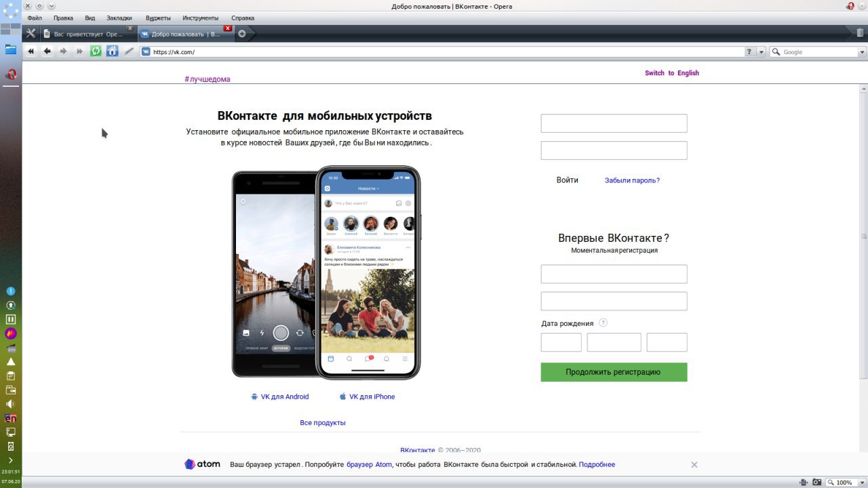Click the Войти login button
Viewport: 868px width, 488px height.
coord(568,180)
